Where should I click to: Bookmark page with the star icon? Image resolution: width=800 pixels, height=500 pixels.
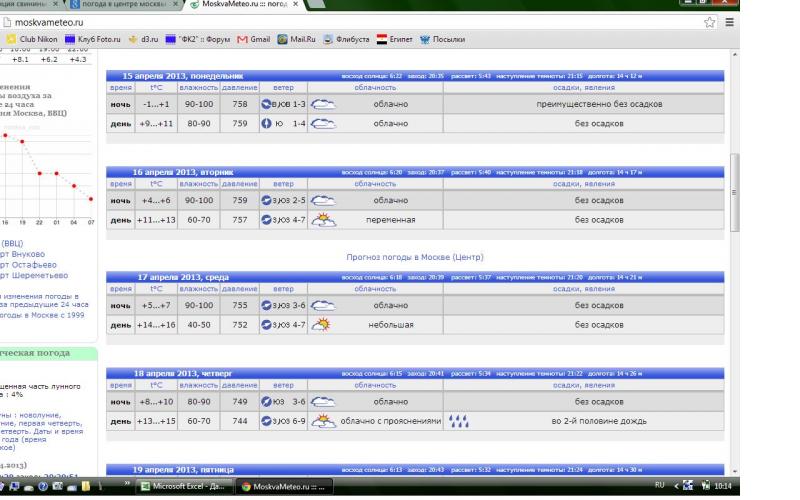(709, 22)
